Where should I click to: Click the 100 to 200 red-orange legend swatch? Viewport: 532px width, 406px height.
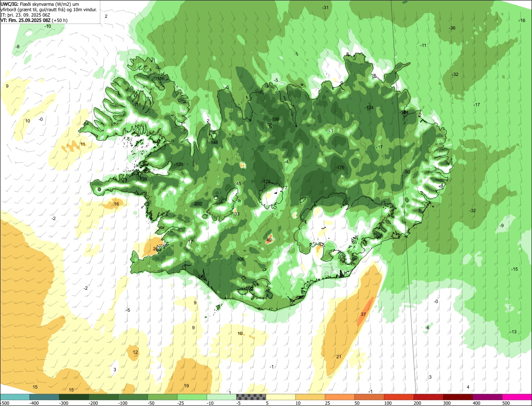[x=399, y=397]
